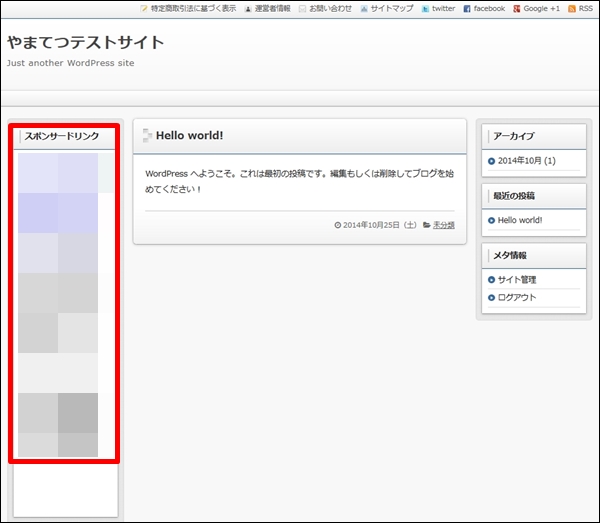Screen dimensions: 600x523
Task: Click the bullet icon beside 2014年10月 (1)
Action: 491,161
